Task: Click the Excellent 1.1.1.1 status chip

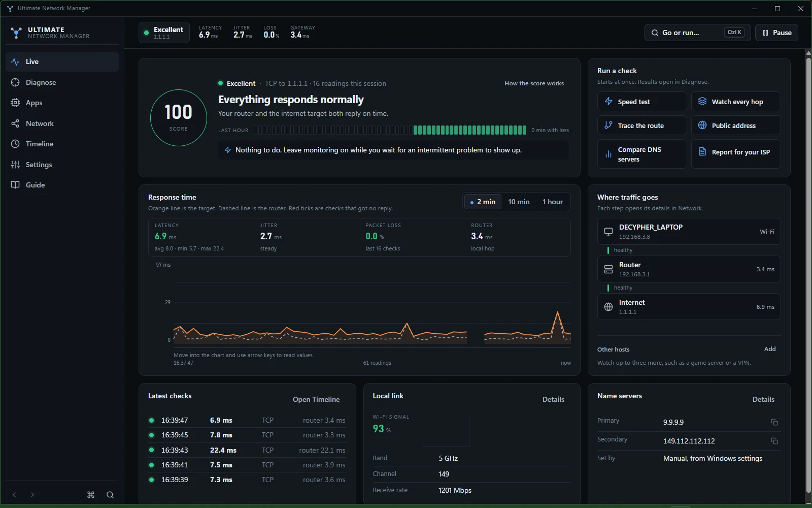Action: coord(164,33)
